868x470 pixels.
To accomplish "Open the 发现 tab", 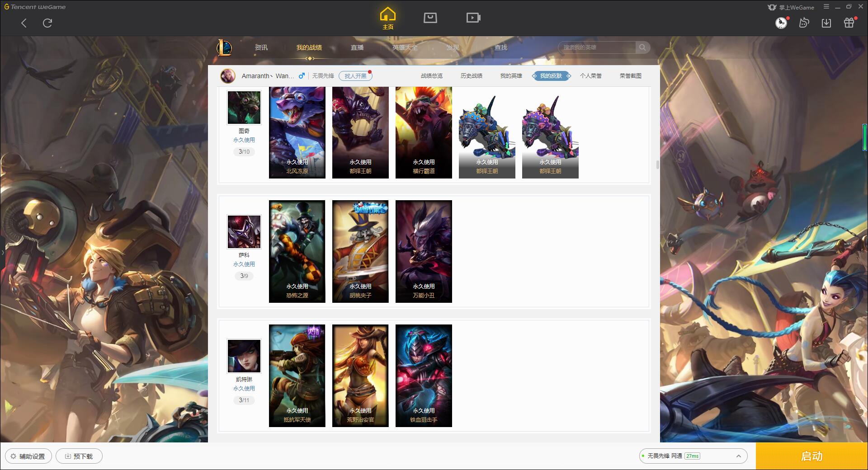I will (453, 47).
